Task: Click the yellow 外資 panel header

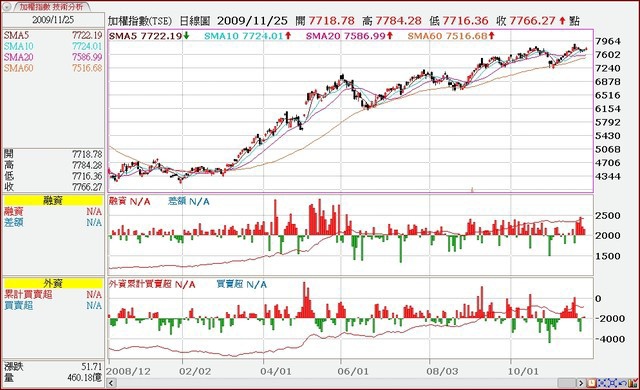Action: tap(53, 283)
